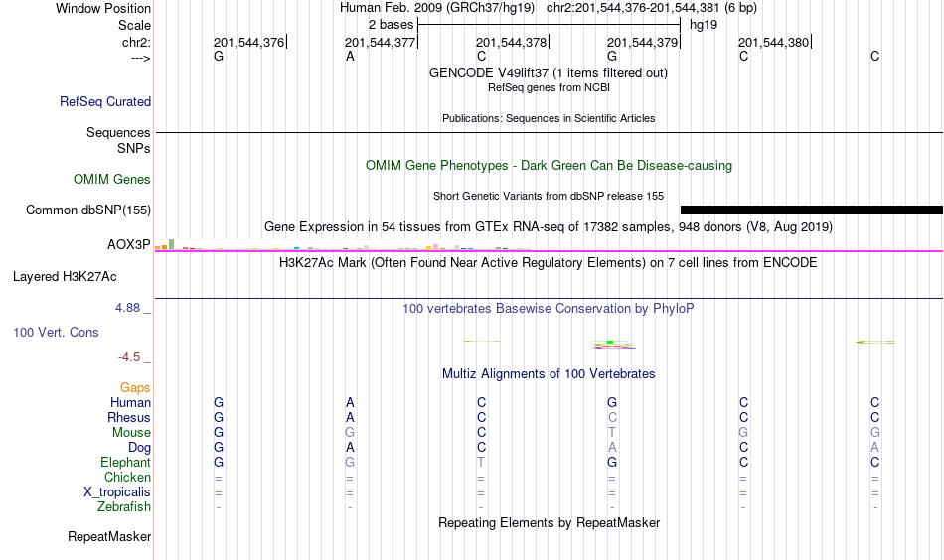Select the Chicken species label
The height and width of the screenshot is (560, 944).
[x=127, y=477]
